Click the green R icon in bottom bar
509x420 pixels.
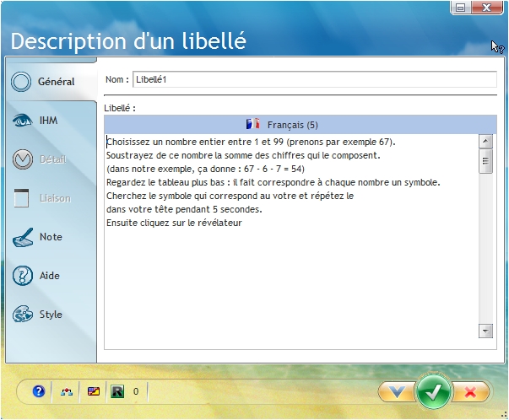click(x=117, y=391)
